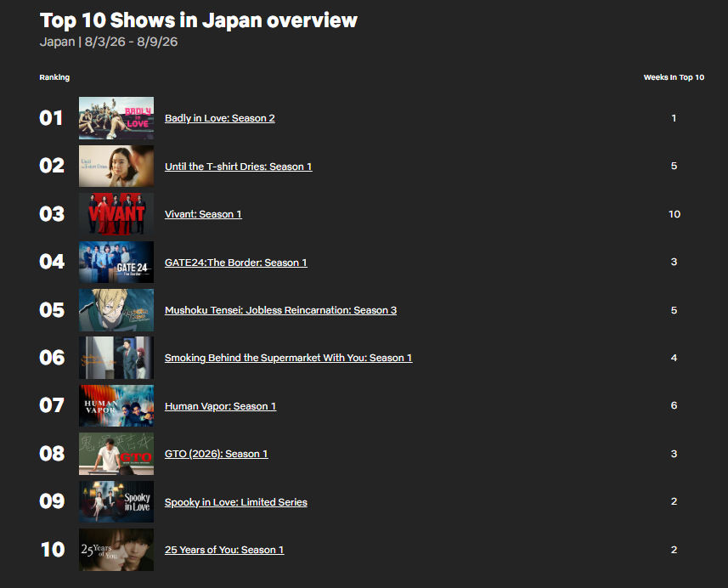The width and height of the screenshot is (728, 588).
Task: Open the Human Vapor: Season 1 link
Action: (221, 406)
